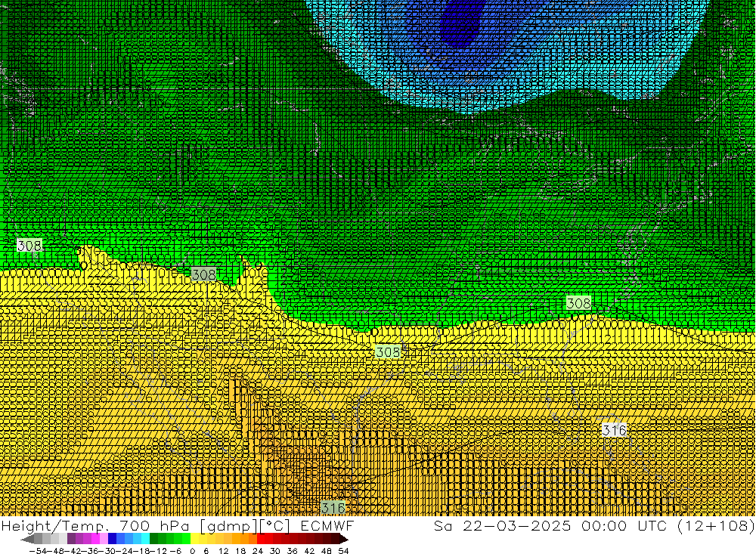
Task: Click the leftmost 308 contour label
Action: point(29,246)
